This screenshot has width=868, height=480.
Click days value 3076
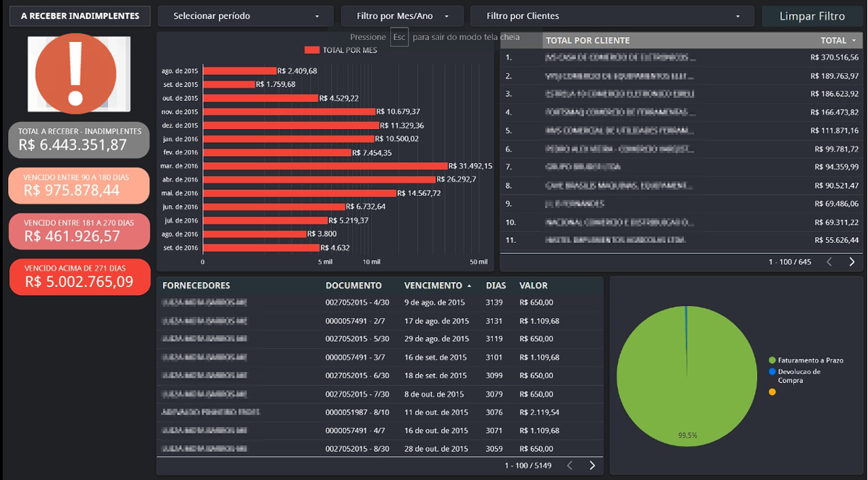click(x=494, y=413)
